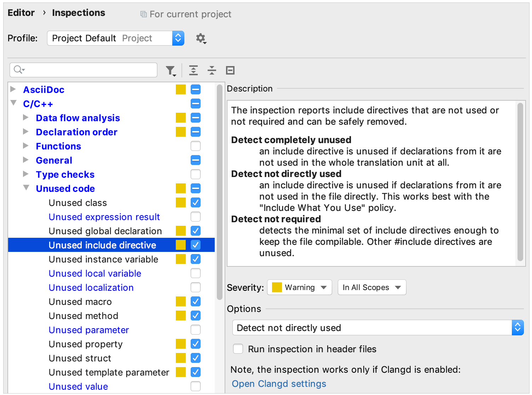Expand all inspection tree nodes
This screenshot has height=395, width=532.
[193, 70]
